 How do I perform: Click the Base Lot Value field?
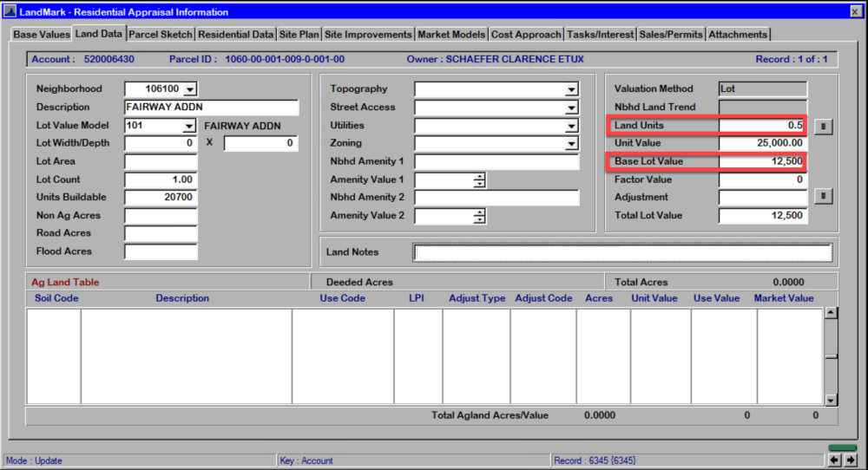(x=763, y=161)
